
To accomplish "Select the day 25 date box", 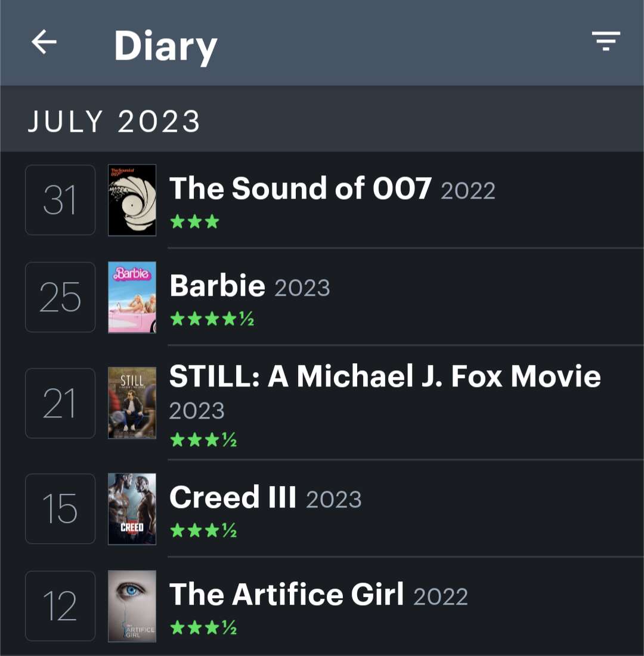I will click(60, 297).
